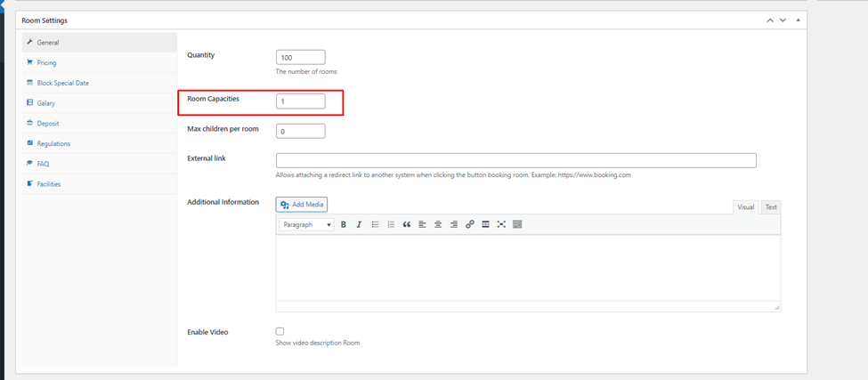Image resolution: width=868 pixels, height=380 pixels.
Task: Open the Pricing settings tab
Action: 46,63
